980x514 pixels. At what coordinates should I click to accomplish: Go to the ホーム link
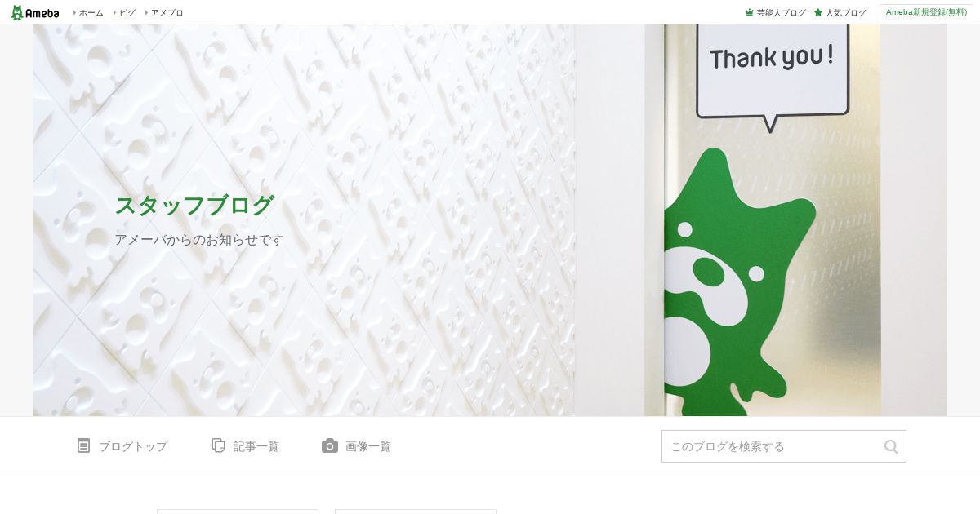[x=91, y=12]
